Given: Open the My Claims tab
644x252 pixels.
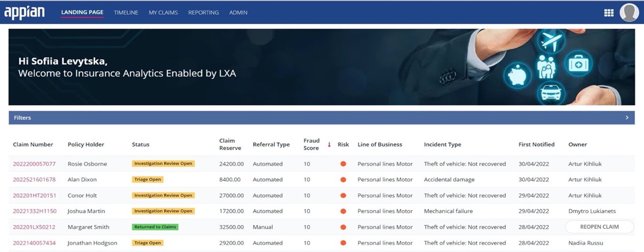Looking at the screenshot, I should (163, 13).
